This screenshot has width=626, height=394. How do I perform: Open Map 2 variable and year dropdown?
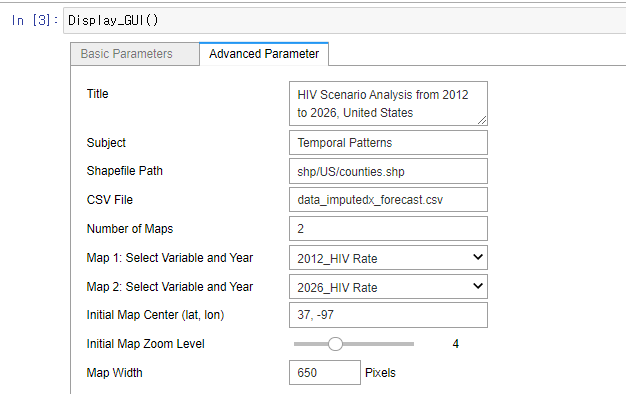(x=388, y=287)
